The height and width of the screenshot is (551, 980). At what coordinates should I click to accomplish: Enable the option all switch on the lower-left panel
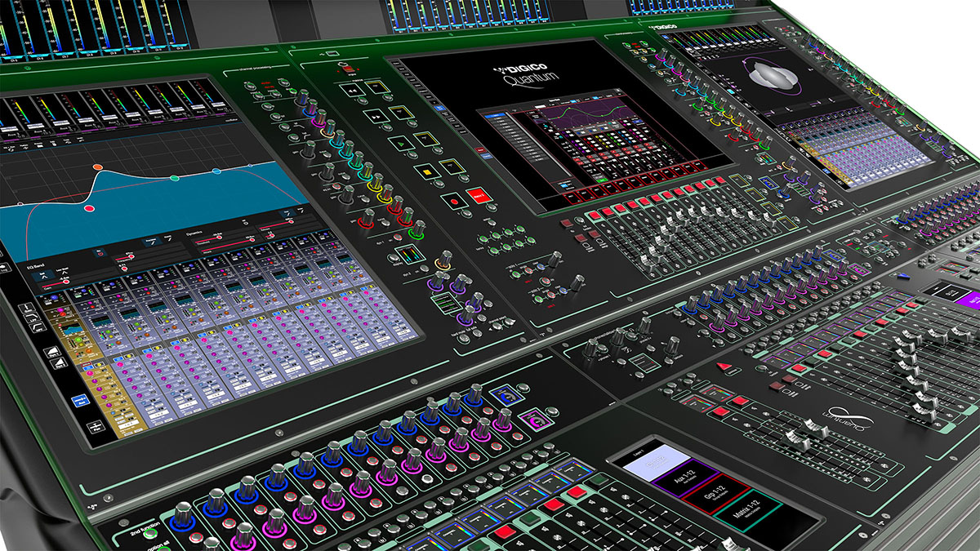[166, 548]
